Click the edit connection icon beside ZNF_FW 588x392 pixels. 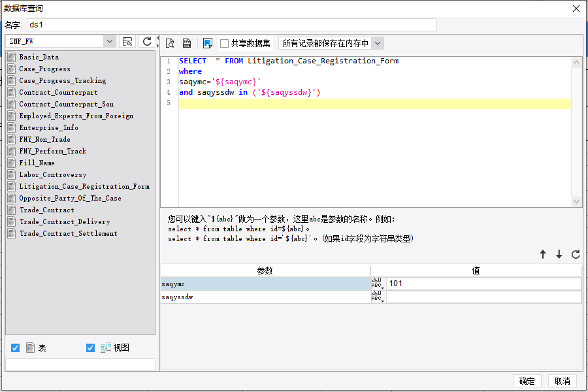[x=127, y=41]
